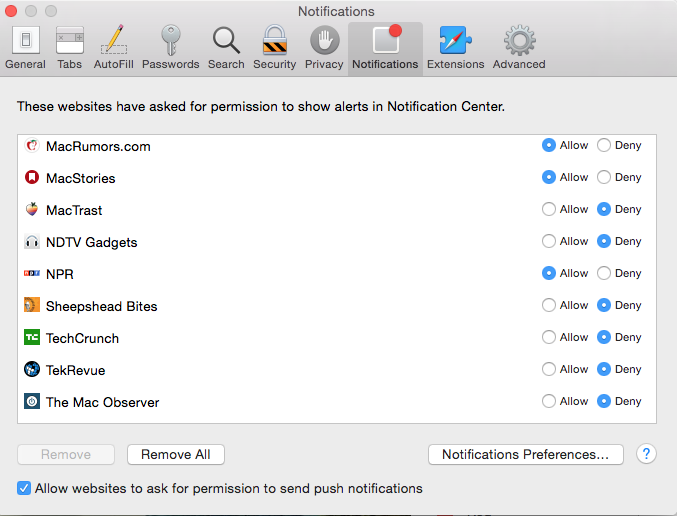Select the NDTV Gadgets row name
Viewport: 677px width, 516px height.
pos(92,242)
